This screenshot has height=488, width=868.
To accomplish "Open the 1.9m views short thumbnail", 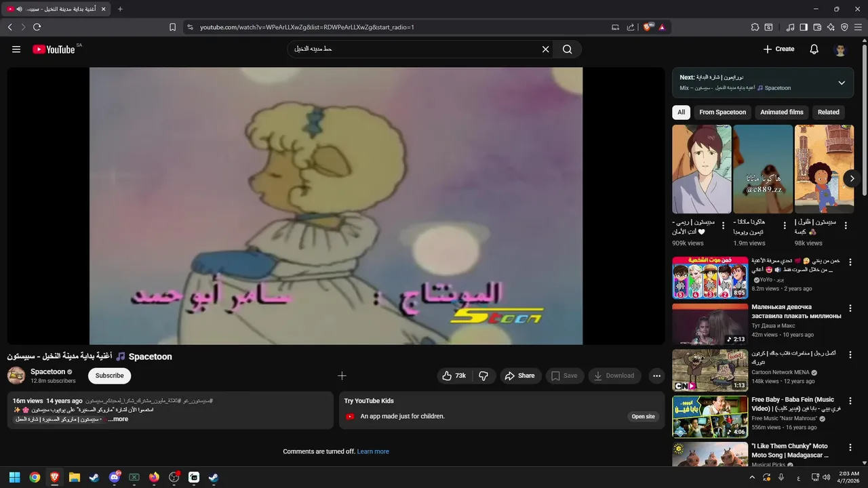I will point(763,169).
